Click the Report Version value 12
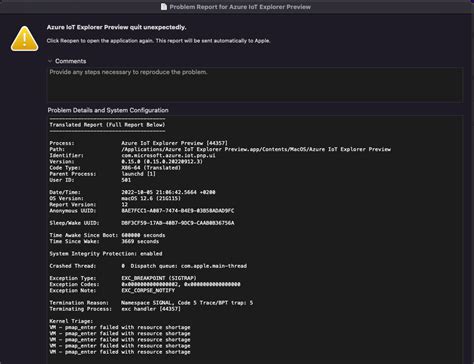 click(x=124, y=205)
